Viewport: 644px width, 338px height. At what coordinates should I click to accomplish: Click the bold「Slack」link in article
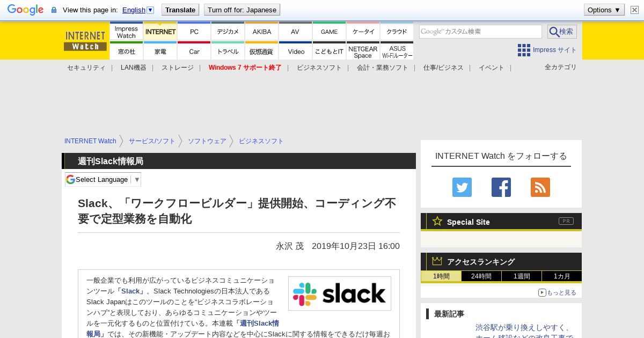click(129, 291)
